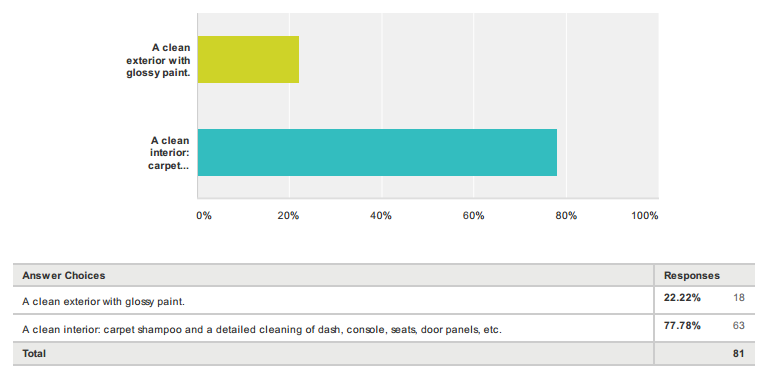Click the total count 81

(x=738, y=353)
